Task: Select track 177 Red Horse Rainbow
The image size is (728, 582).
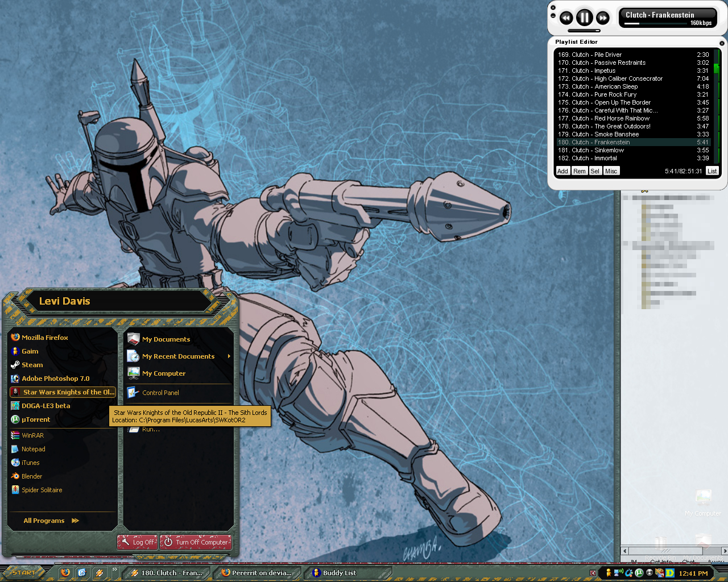Action: (634, 119)
